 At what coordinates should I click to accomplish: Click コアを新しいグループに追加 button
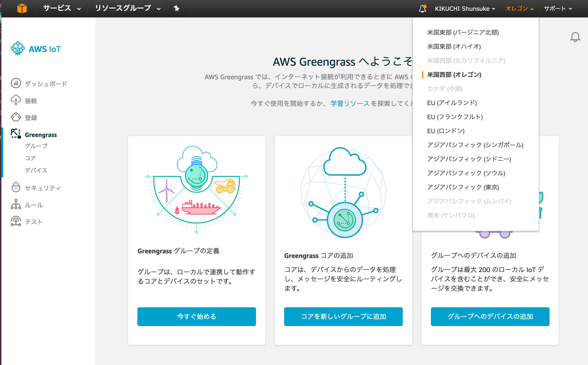click(x=343, y=316)
